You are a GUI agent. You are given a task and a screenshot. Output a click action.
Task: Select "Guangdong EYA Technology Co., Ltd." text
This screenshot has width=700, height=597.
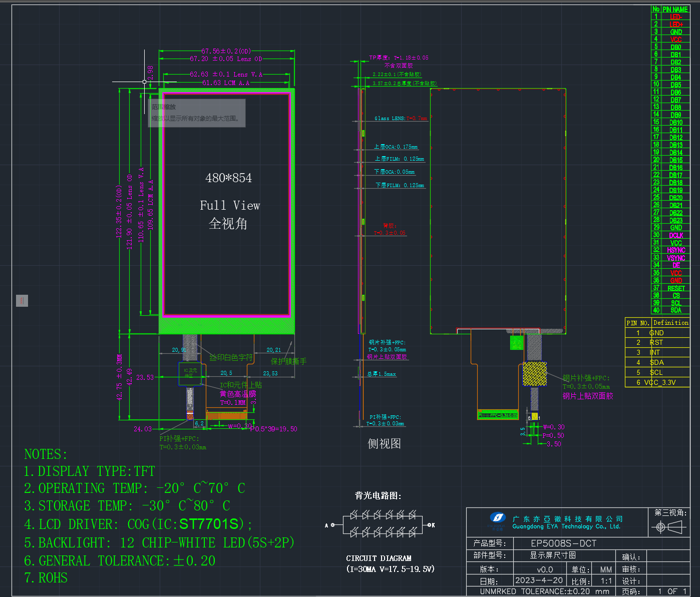coord(566,526)
